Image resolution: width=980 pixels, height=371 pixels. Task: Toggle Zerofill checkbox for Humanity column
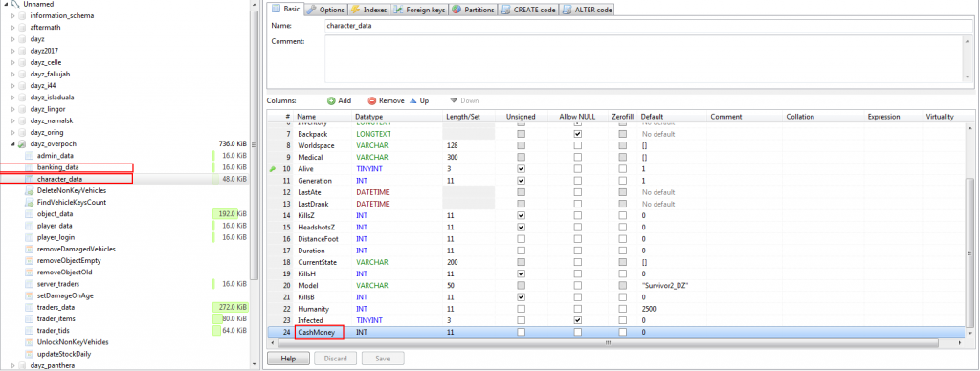(x=622, y=309)
